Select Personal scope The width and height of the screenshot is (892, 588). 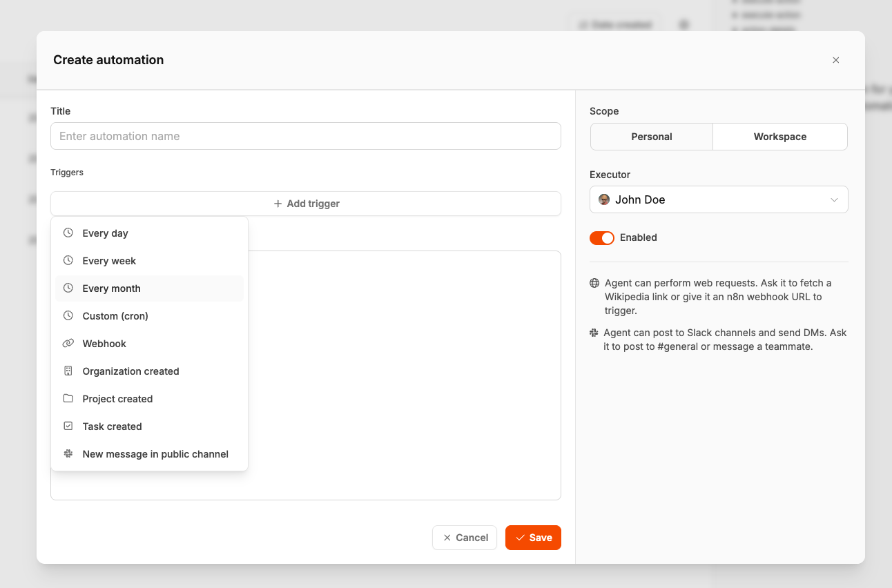[652, 137]
